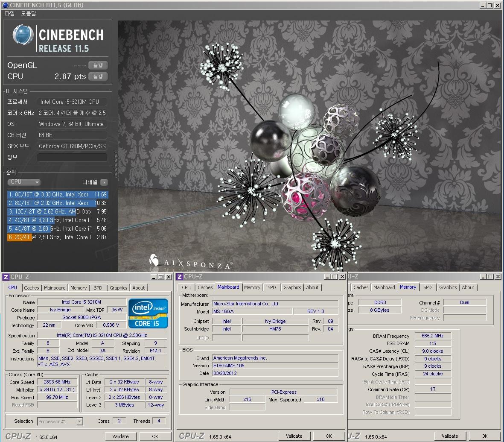The width and height of the screenshot is (504, 442).
Task: Click the CAS# Latency 9.0 clocks value
Action: pyautogui.click(x=433, y=351)
